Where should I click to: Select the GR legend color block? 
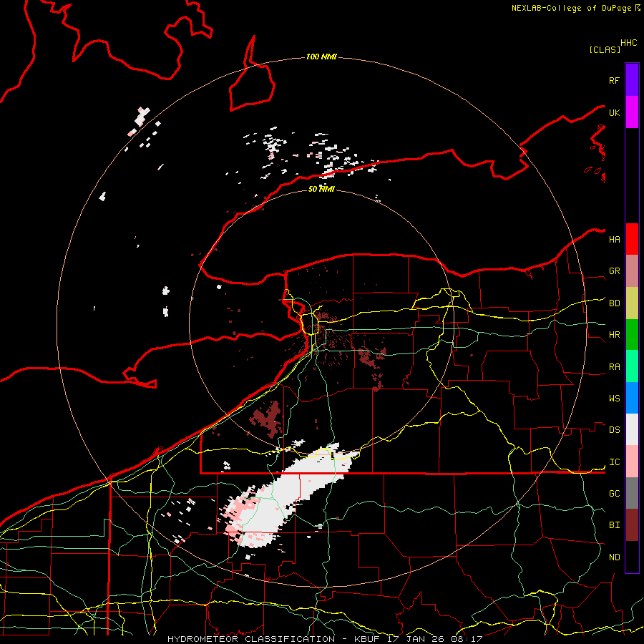(632, 270)
